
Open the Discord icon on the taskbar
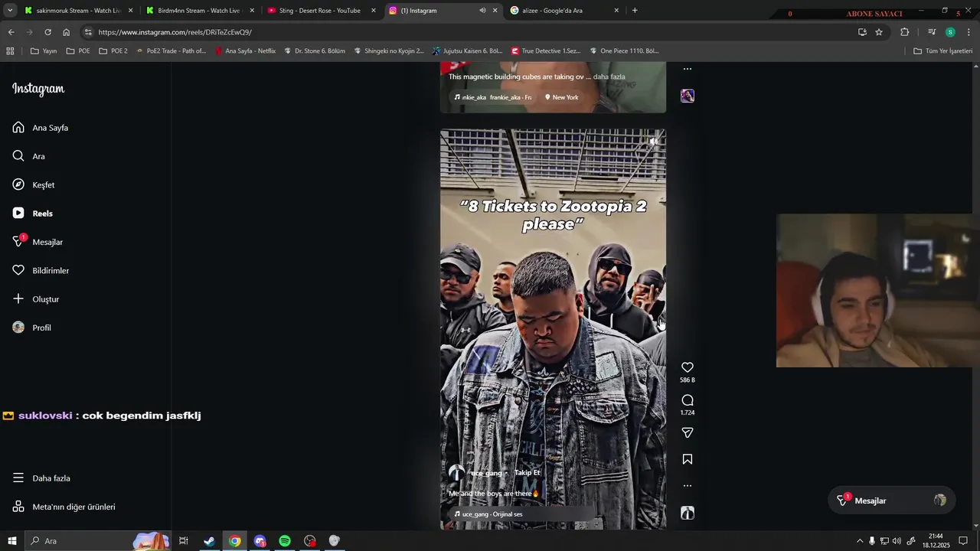coord(260,541)
